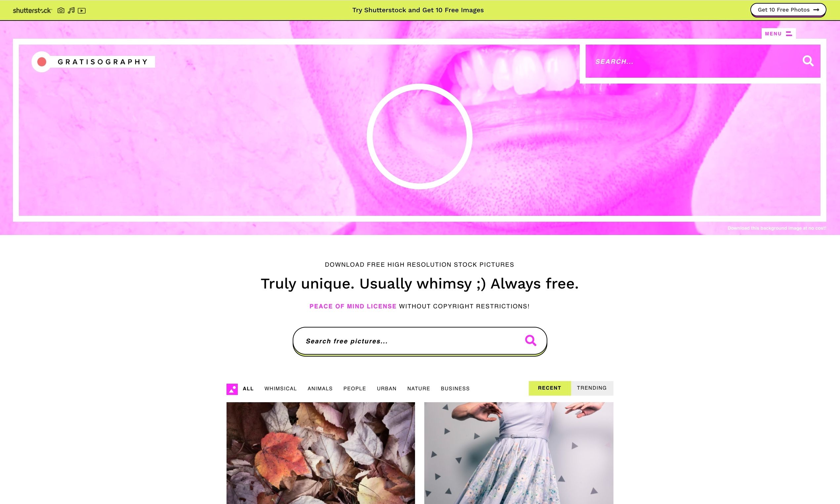
Task: Select the WHIMSICAL category
Action: [x=281, y=389]
